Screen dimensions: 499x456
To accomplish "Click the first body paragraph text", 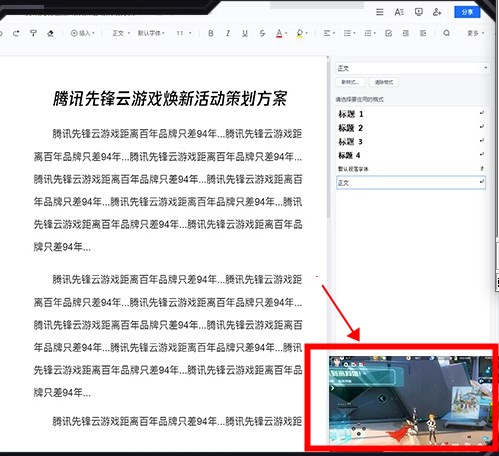I will (x=168, y=190).
